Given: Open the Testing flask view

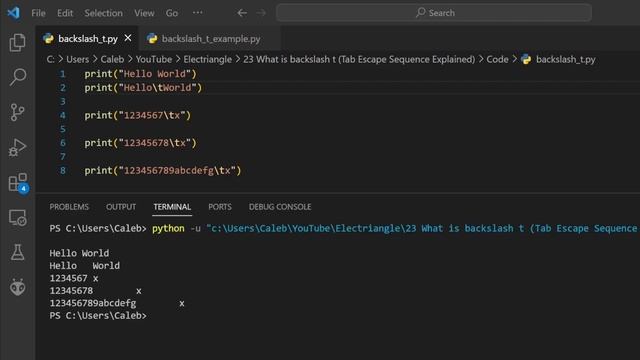Looking at the screenshot, I should click(17, 252).
